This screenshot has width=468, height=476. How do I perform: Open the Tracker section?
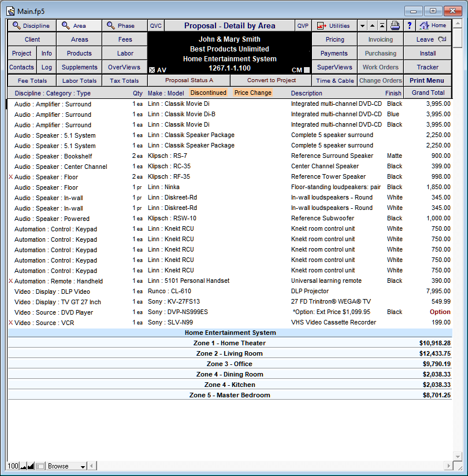428,67
